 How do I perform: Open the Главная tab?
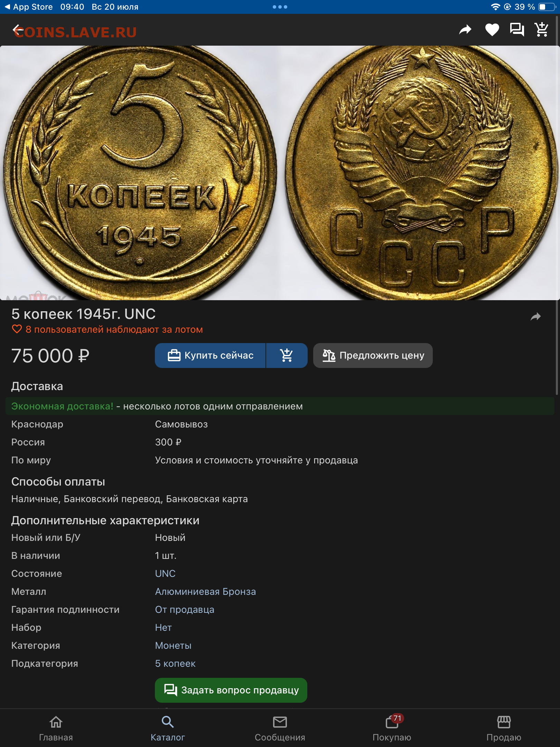click(56, 728)
